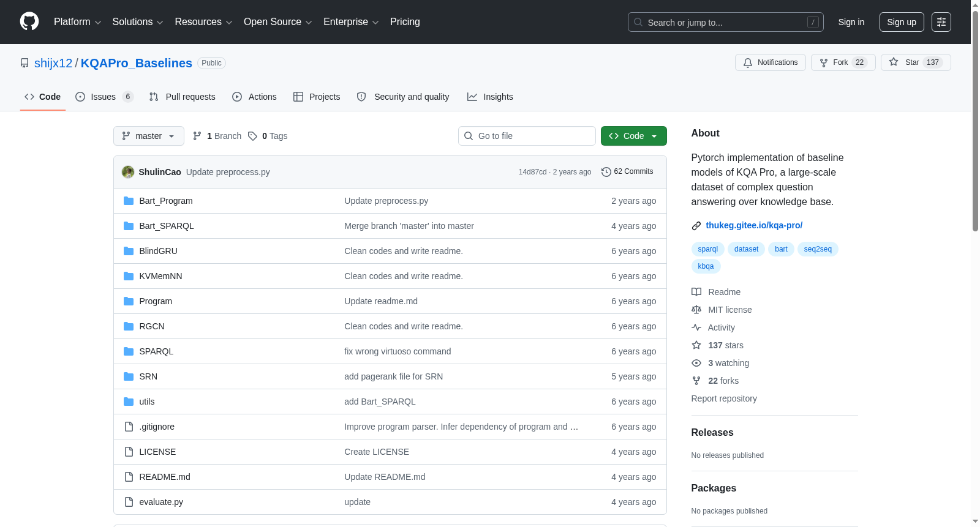Switch to the Actions tab
This screenshot has height=527, width=980.
255,97
